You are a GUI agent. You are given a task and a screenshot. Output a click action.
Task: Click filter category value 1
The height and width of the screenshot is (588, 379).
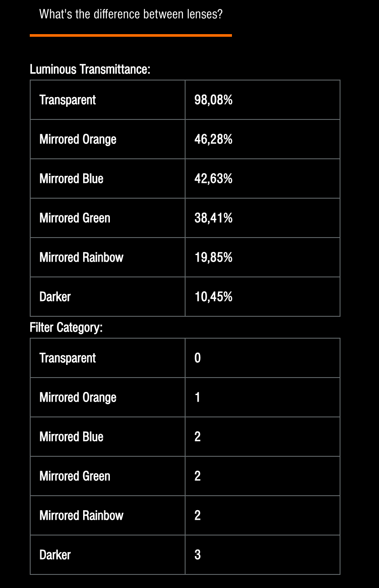pyautogui.click(x=197, y=397)
